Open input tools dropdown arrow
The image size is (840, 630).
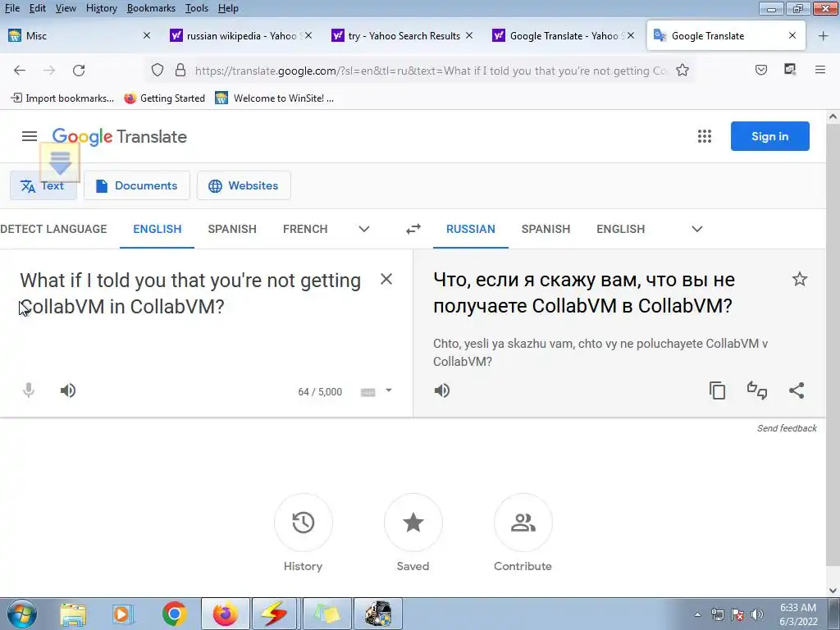(x=389, y=390)
